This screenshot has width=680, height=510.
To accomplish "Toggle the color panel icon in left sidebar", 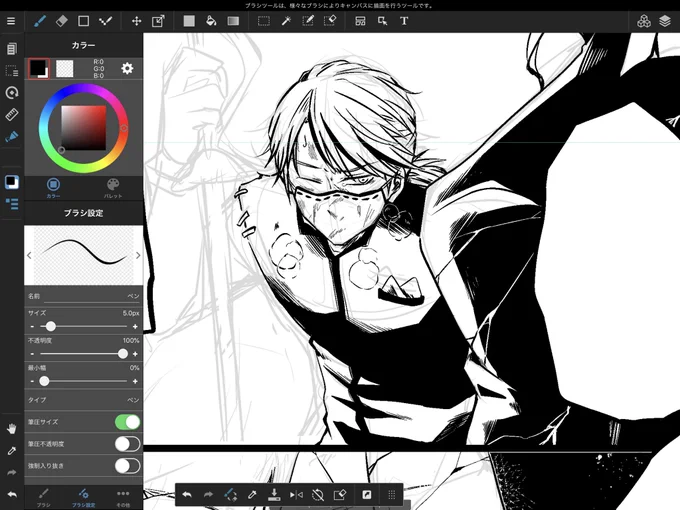I will click(x=12, y=182).
